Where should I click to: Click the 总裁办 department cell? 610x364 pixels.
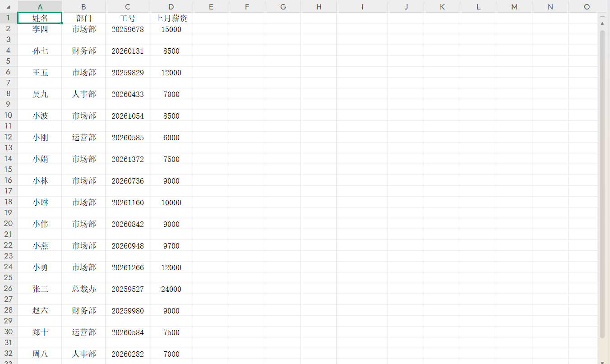coord(84,289)
